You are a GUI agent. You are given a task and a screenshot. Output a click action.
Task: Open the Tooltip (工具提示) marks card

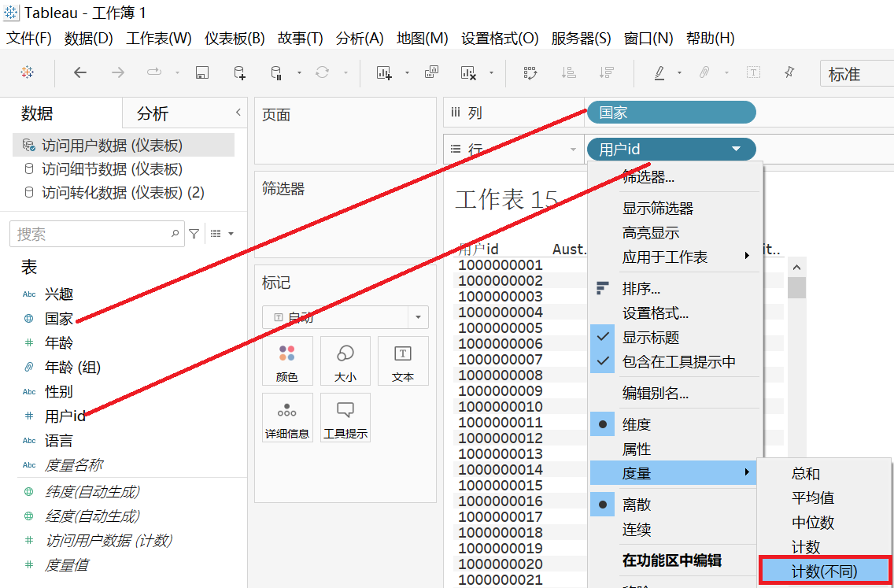point(345,417)
